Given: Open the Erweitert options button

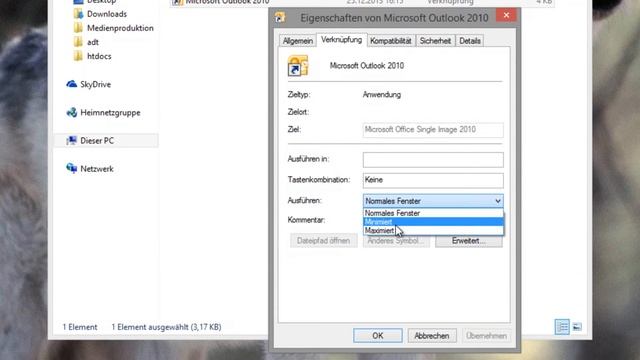Looking at the screenshot, I should [469, 241].
